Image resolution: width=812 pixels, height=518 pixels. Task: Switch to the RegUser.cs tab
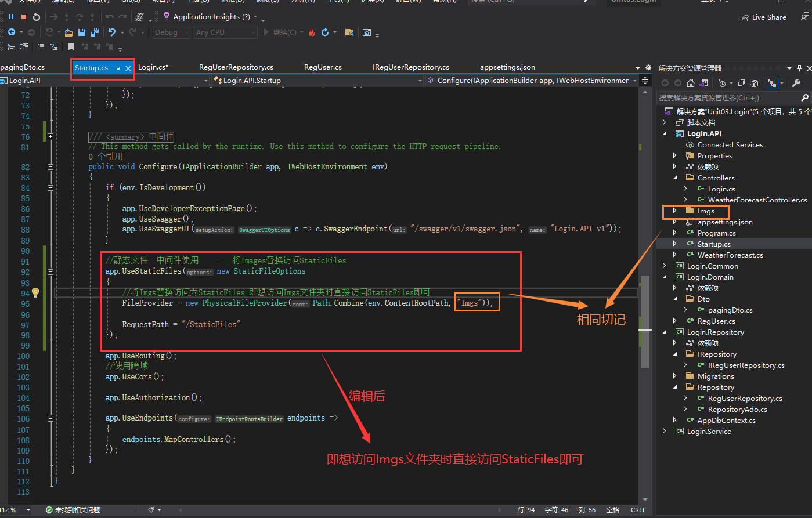323,67
